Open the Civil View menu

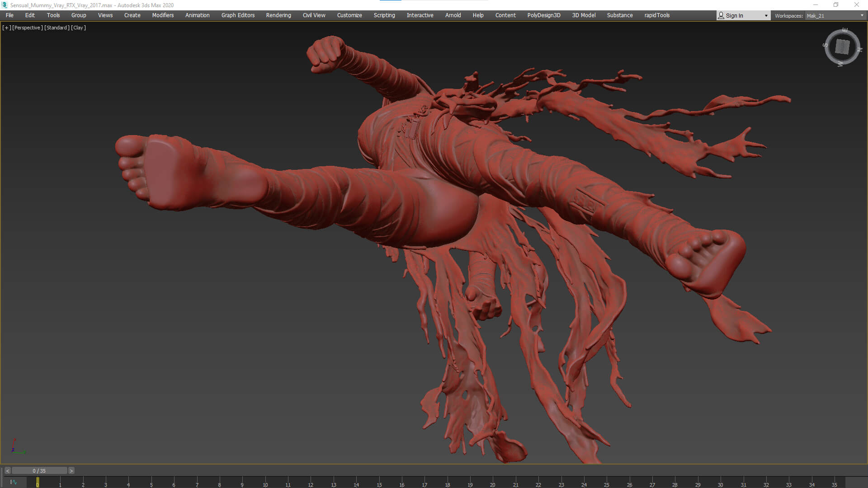(x=314, y=15)
